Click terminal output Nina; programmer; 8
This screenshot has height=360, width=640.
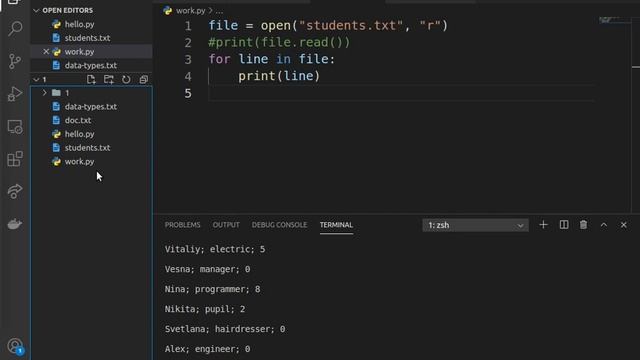pos(212,289)
